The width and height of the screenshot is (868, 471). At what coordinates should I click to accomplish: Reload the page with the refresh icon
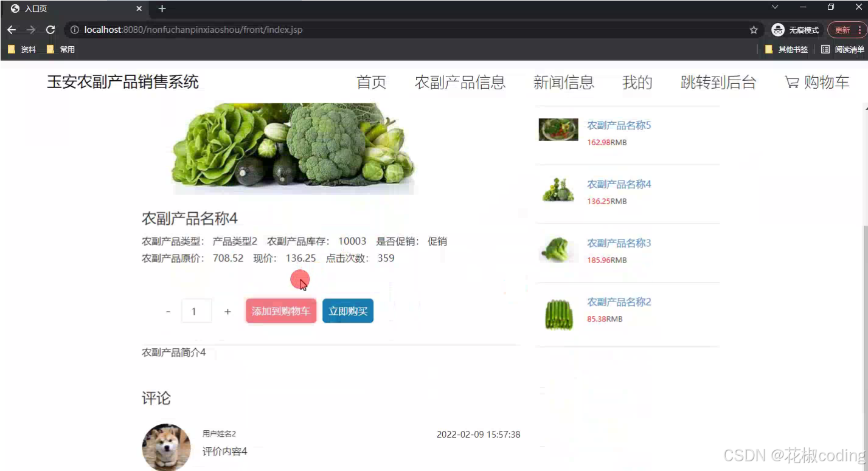pyautogui.click(x=50, y=30)
